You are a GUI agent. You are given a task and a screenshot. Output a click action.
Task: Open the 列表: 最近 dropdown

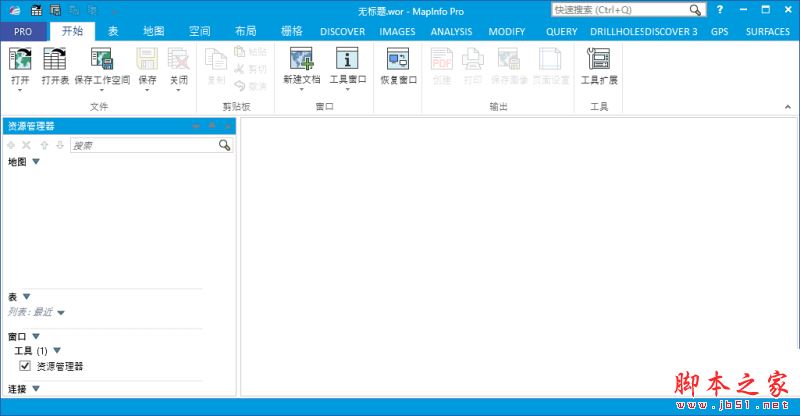(61, 312)
